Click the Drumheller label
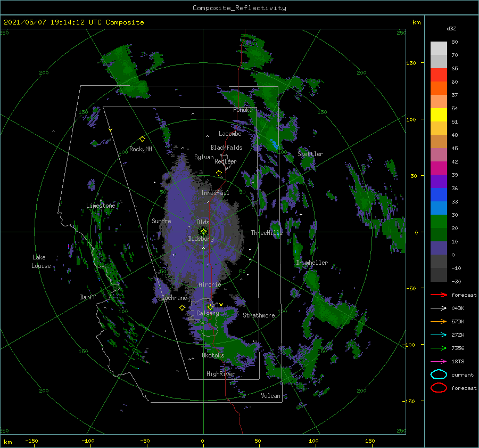This screenshot has width=479, height=448. tap(312, 263)
